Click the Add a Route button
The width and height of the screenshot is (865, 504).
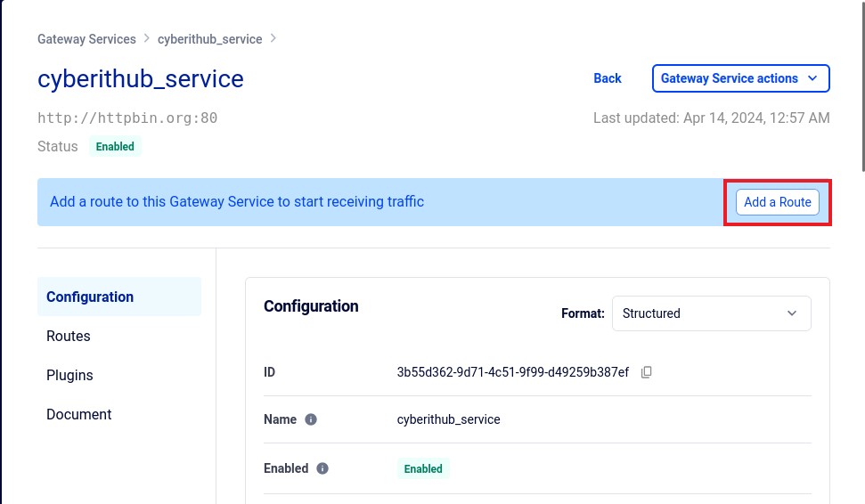pyautogui.click(x=778, y=202)
